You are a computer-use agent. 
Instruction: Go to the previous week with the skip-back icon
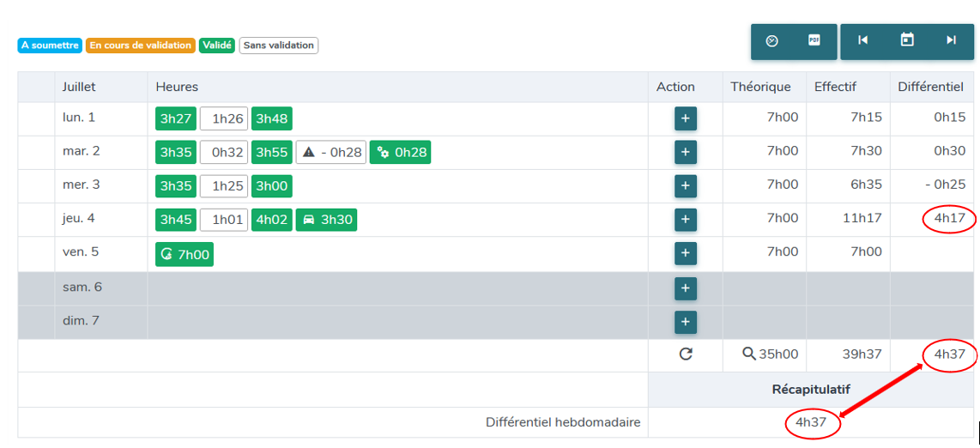click(862, 40)
